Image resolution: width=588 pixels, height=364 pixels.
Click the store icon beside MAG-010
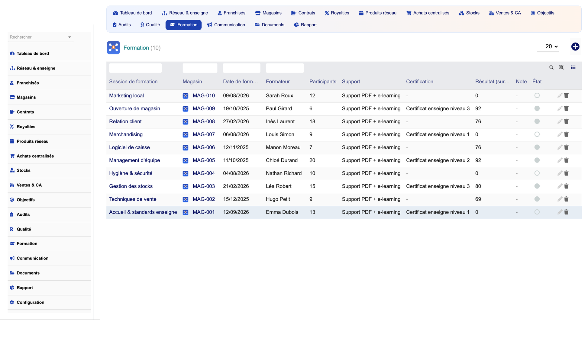(186, 96)
